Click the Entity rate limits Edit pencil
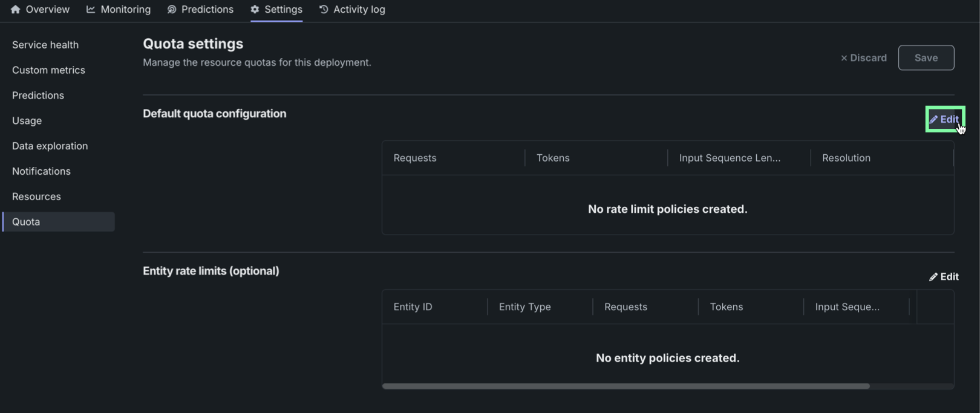The width and height of the screenshot is (980, 413). click(933, 277)
